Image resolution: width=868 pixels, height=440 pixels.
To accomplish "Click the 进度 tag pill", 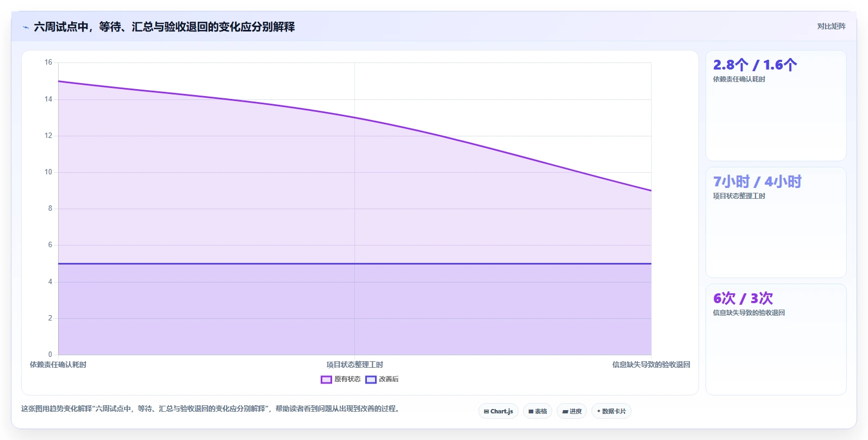I will [x=572, y=411].
